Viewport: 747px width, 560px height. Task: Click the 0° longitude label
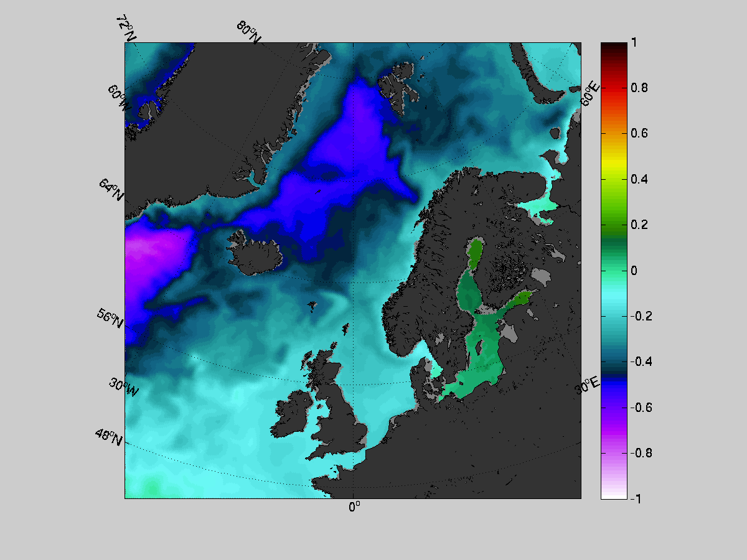[x=354, y=507]
